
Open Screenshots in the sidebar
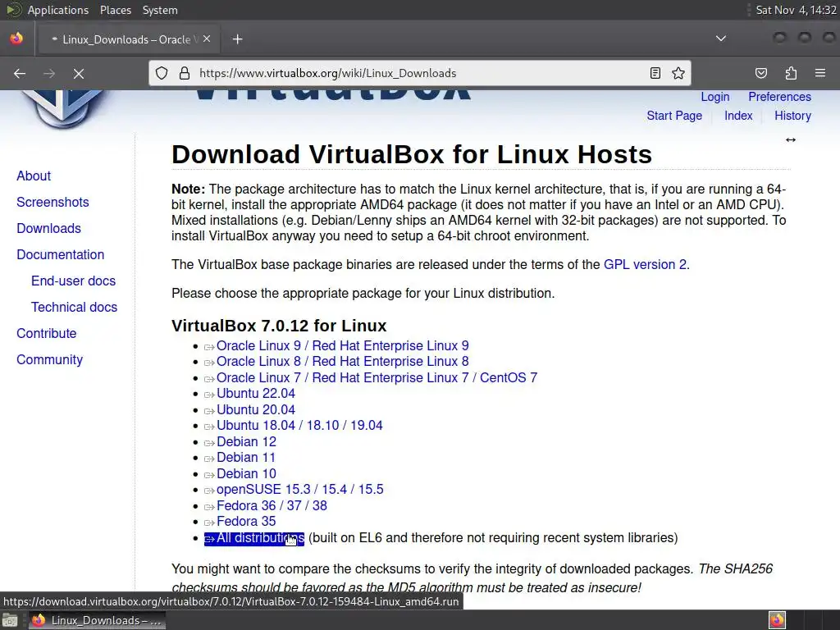52,202
